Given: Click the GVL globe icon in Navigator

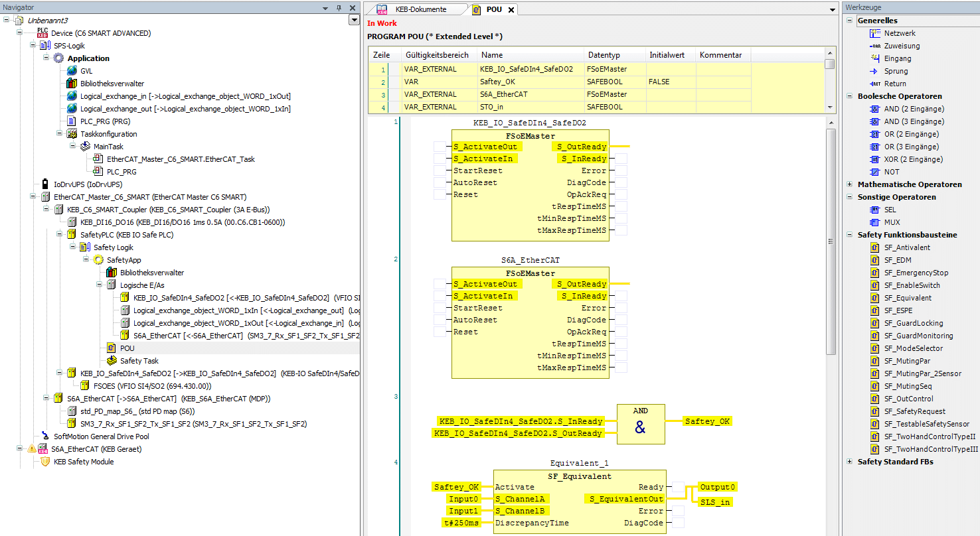Looking at the screenshot, I should pos(72,71).
